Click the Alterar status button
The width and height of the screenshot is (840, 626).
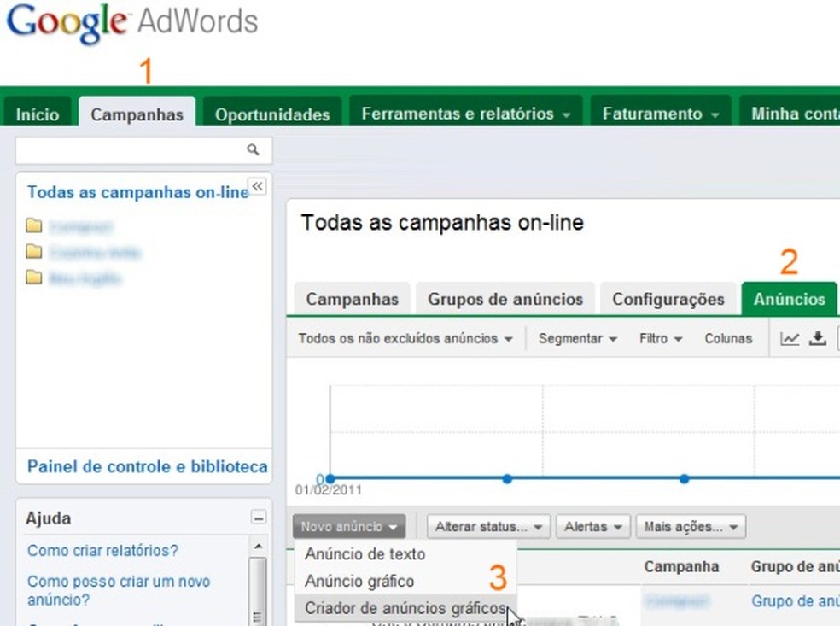[x=487, y=526]
